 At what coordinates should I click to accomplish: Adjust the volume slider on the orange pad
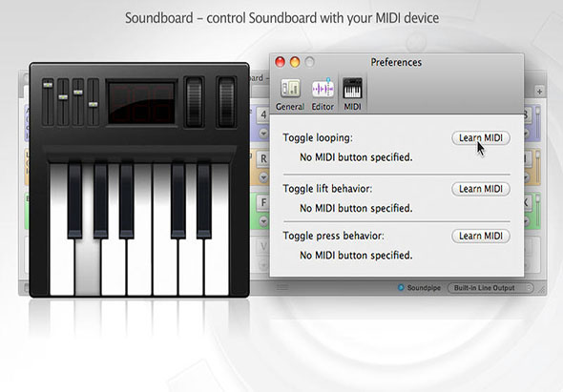[x=538, y=166]
